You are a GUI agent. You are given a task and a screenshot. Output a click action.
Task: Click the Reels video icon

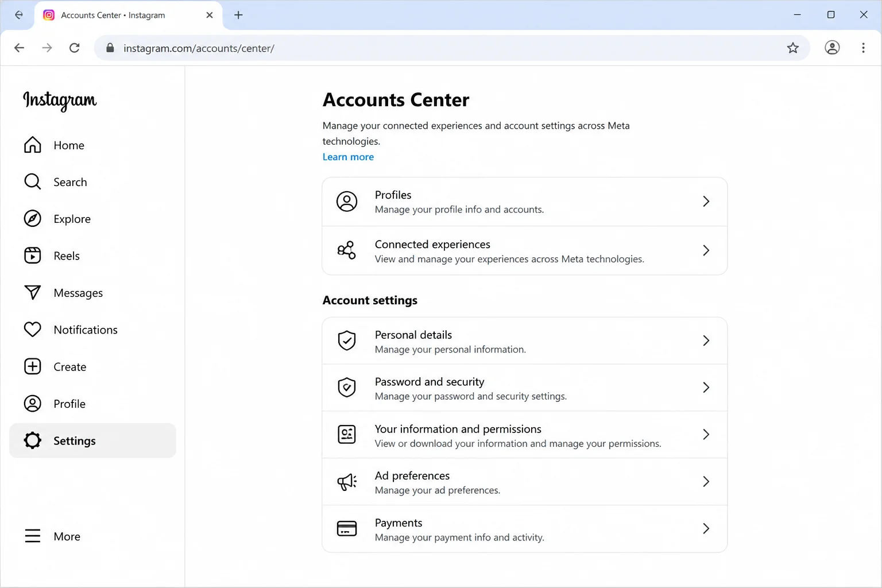pyautogui.click(x=33, y=256)
